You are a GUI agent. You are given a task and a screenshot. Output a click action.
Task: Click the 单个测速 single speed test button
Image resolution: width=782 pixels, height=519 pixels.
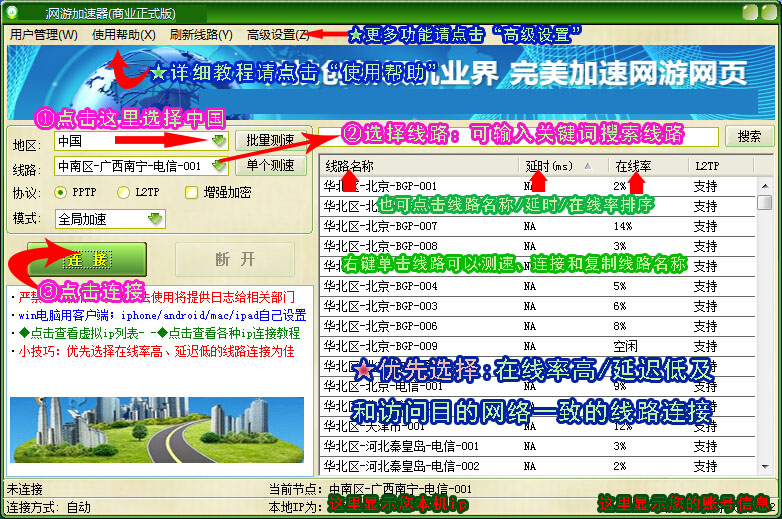click(270, 166)
